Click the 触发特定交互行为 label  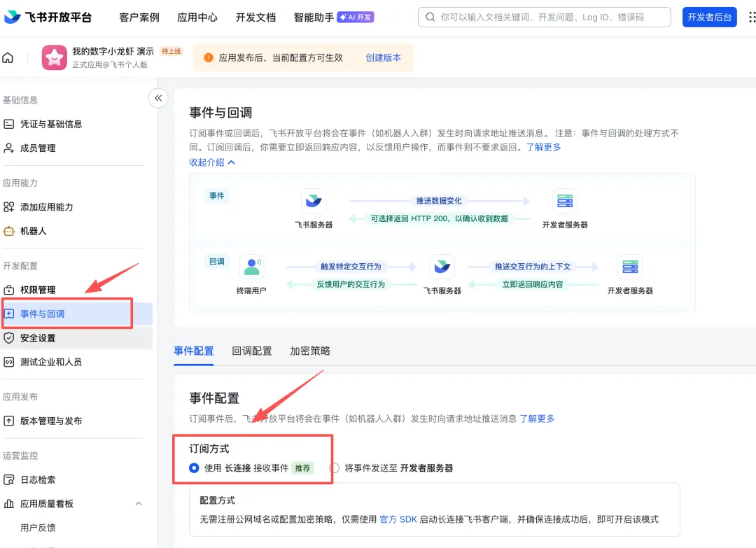pos(351,267)
